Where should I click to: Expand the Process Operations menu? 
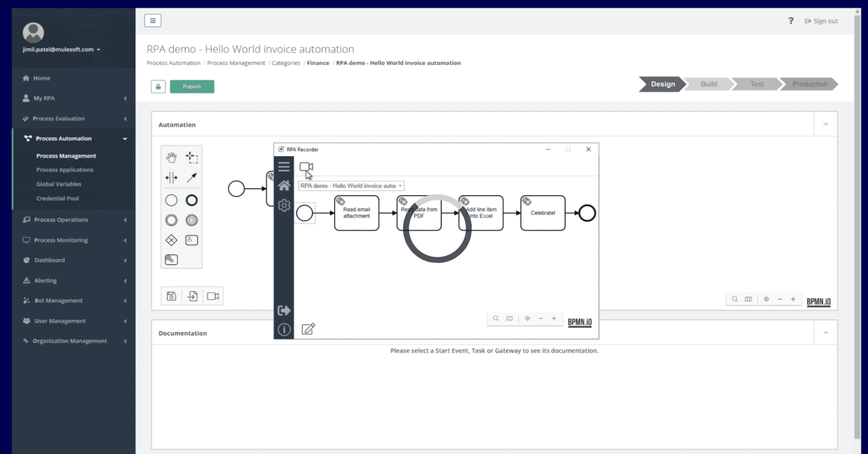click(x=74, y=220)
